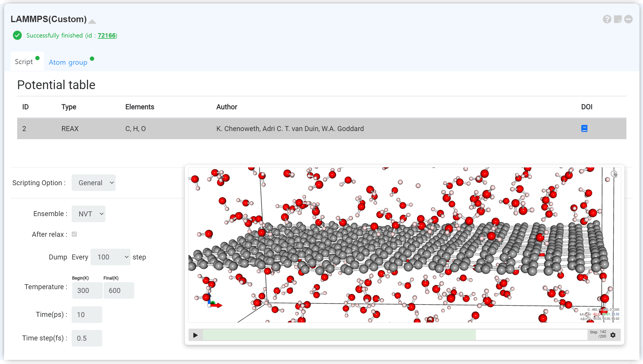Click the molecular structure 3D viewer
The width and height of the screenshot is (643, 364).
coord(404,245)
